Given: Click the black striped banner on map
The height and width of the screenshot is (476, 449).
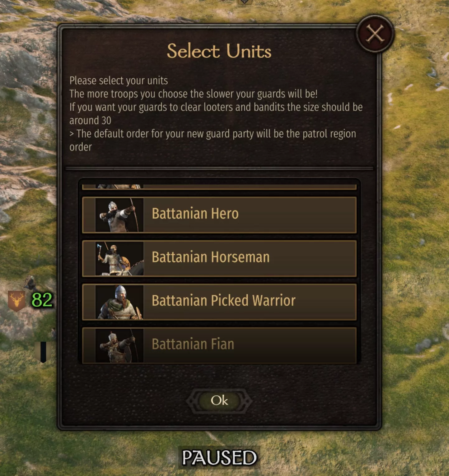Looking at the screenshot, I should pos(43,352).
